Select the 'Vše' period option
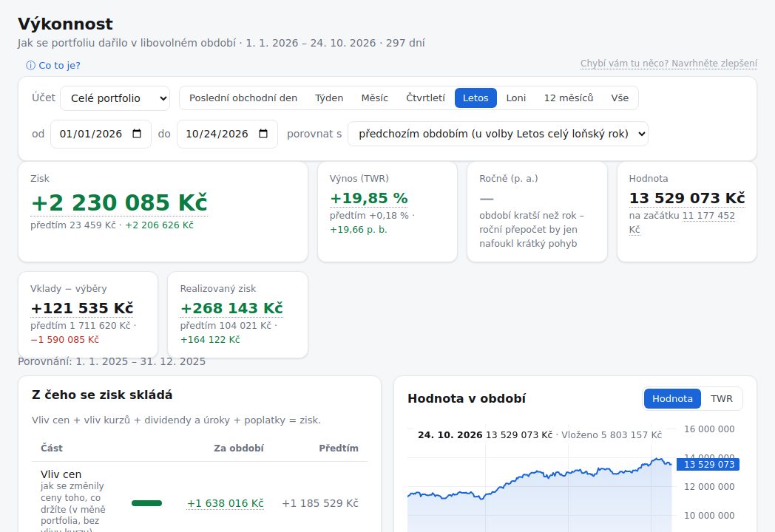 pos(620,98)
